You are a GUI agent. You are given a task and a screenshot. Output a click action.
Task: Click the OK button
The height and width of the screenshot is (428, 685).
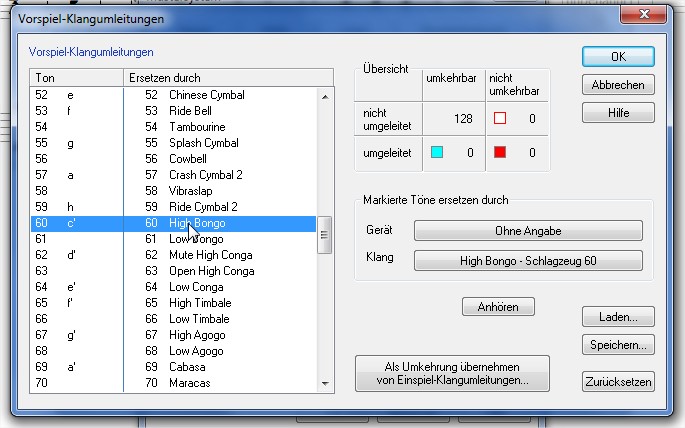click(x=618, y=56)
